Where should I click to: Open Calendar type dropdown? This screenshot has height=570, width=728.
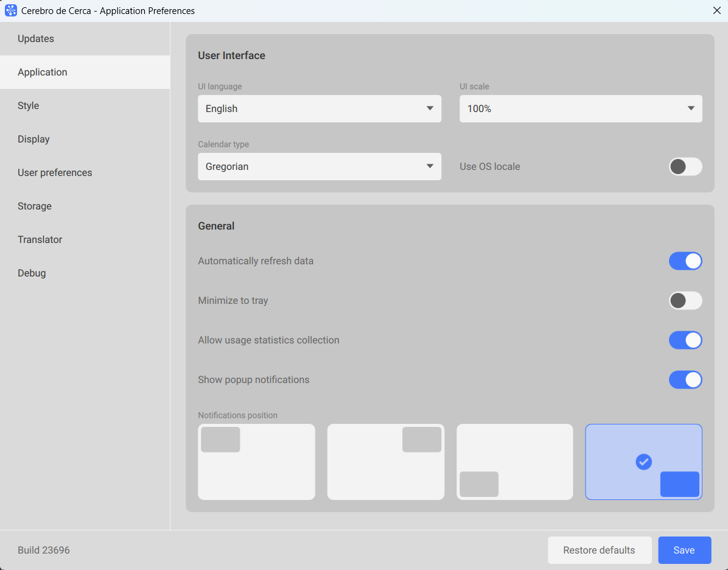[319, 166]
